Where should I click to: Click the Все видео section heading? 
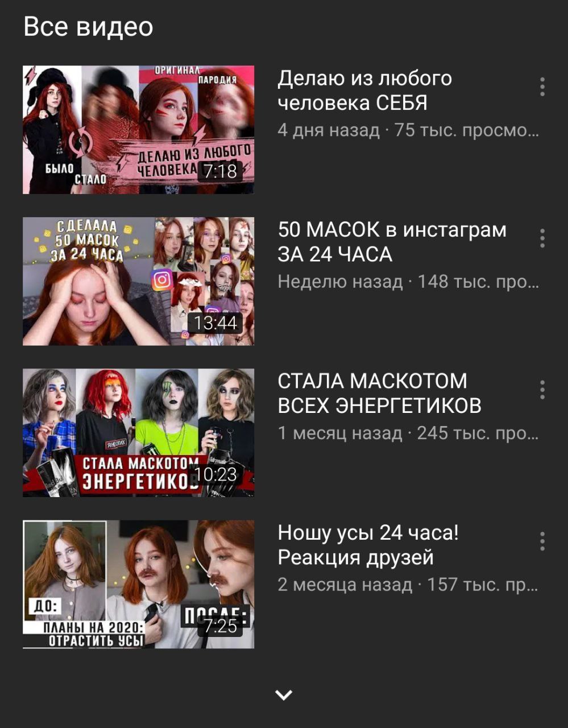(x=88, y=27)
